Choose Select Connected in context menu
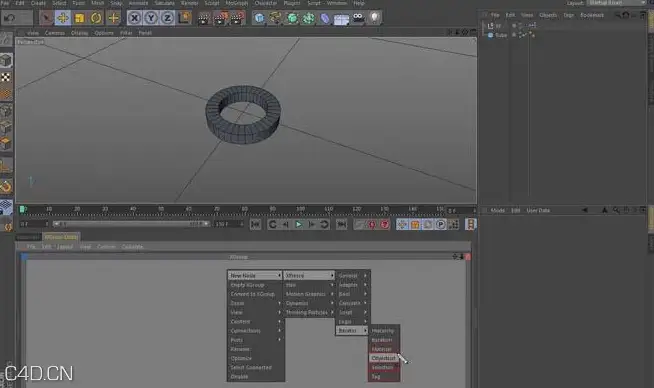This screenshot has height=388, width=654. [255, 368]
